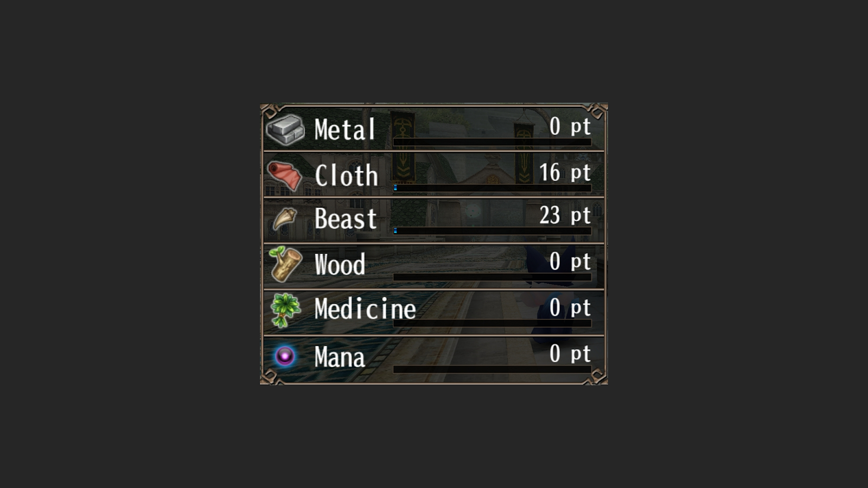Select the Mana material label
Viewport: 868px width, 488px height.
tap(340, 357)
